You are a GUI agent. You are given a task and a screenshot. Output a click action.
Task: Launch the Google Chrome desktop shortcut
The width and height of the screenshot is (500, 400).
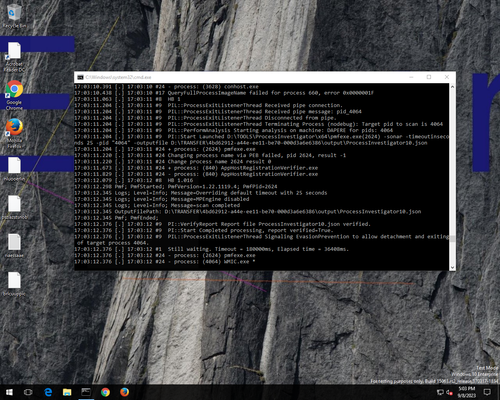click(14, 95)
